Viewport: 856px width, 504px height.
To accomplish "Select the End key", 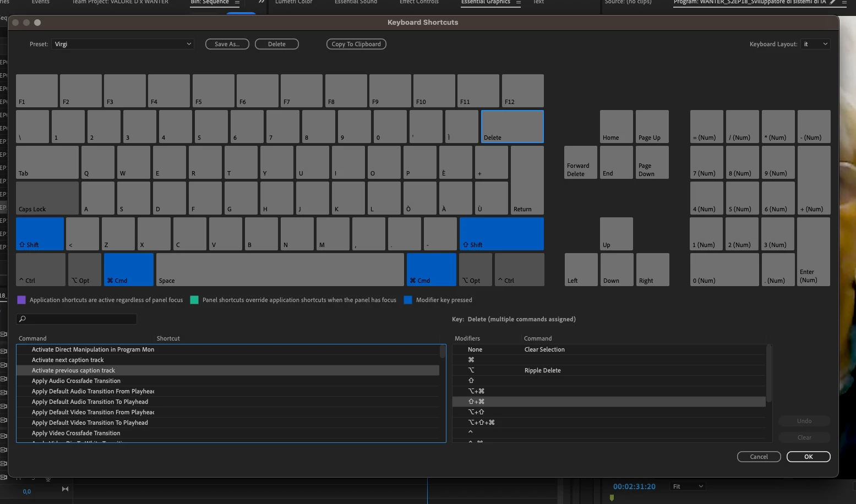I will click(x=617, y=162).
